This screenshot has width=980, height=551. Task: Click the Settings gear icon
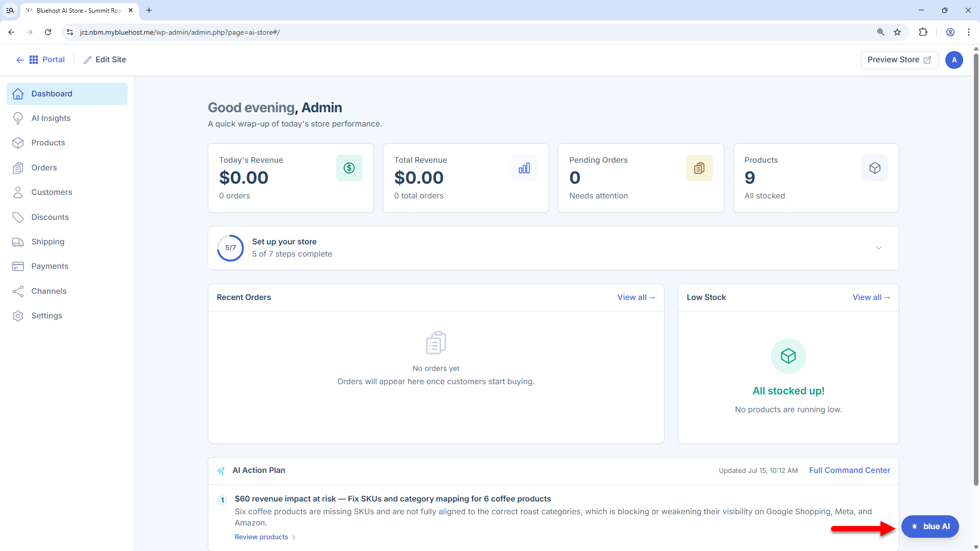click(x=18, y=316)
